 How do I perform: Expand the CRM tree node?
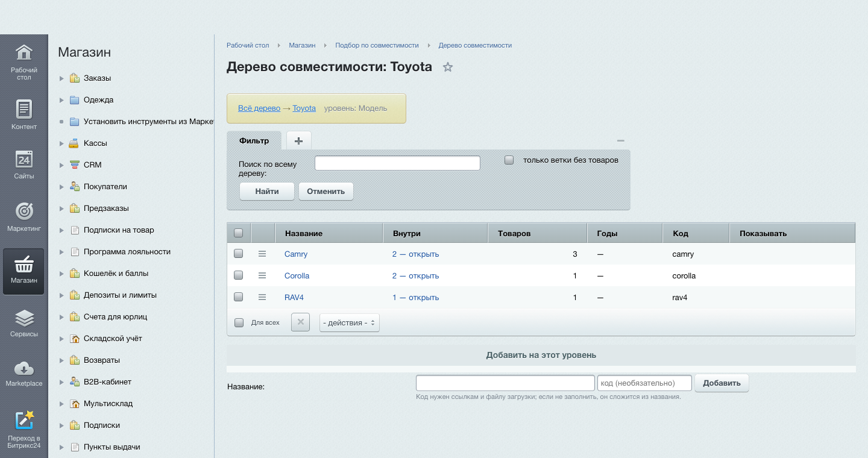(x=61, y=165)
